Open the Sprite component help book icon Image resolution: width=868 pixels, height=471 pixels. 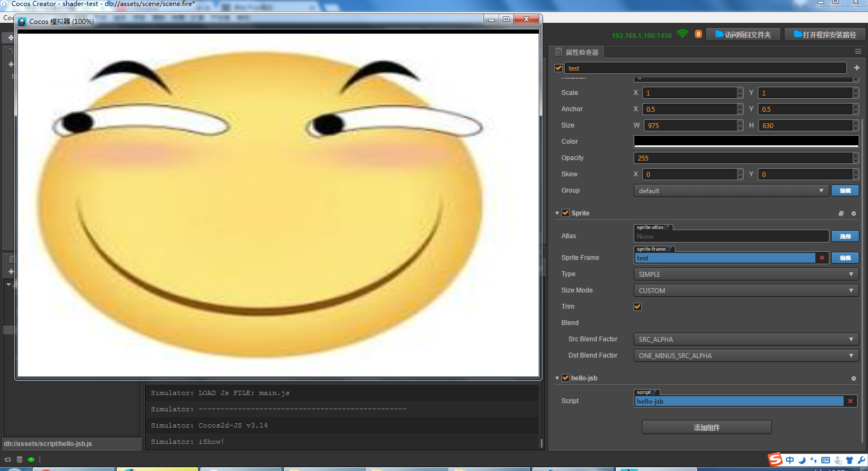[841, 213]
